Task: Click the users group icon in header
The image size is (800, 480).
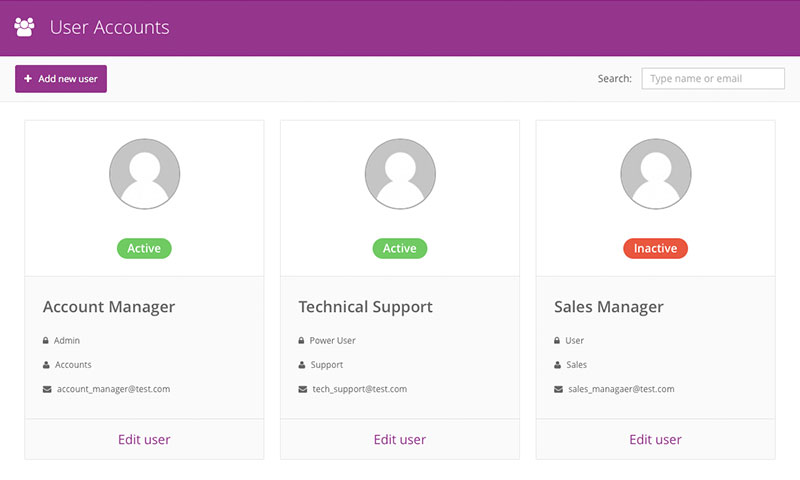Action: coord(24,27)
